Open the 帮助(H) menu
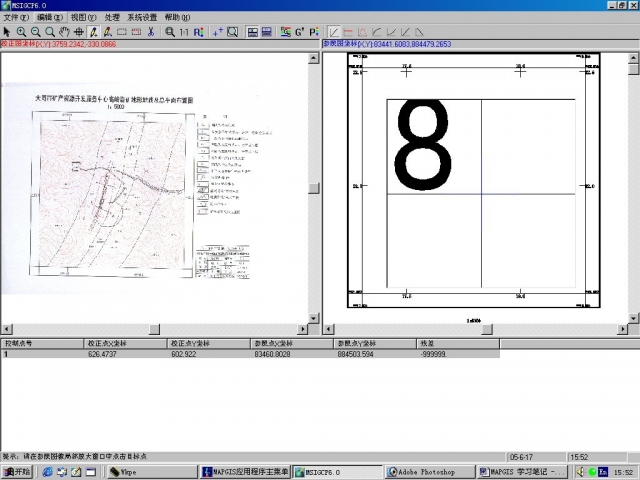The width and height of the screenshot is (640, 480). pyautogui.click(x=177, y=18)
